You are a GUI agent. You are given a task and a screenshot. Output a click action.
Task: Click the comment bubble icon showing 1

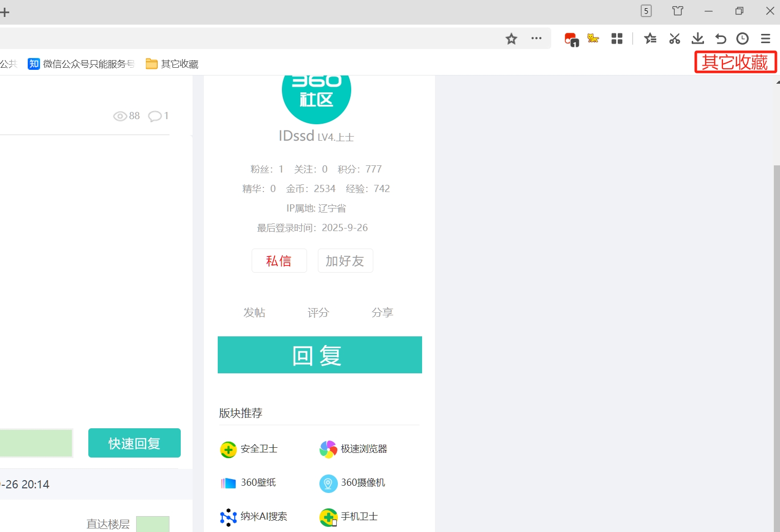(155, 117)
